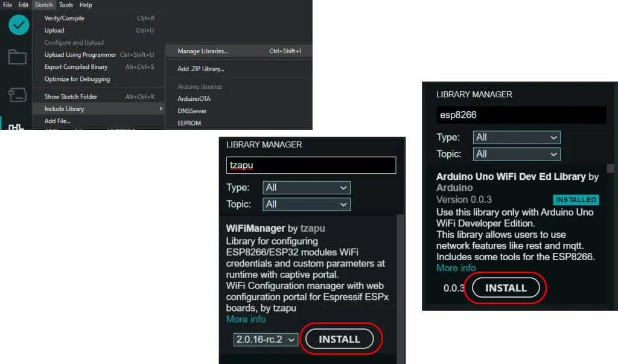Open Type dropdown in tzapu library panel
The image size is (618, 364).
[307, 187]
